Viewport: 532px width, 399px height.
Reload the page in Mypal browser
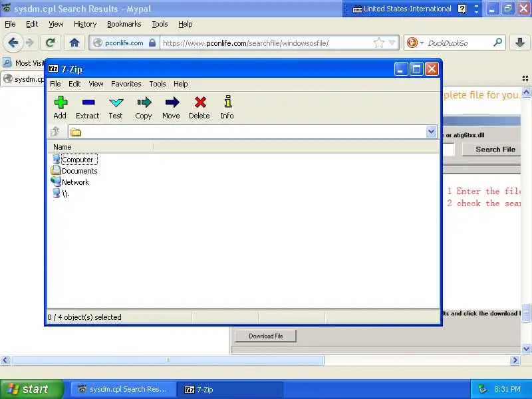point(51,43)
